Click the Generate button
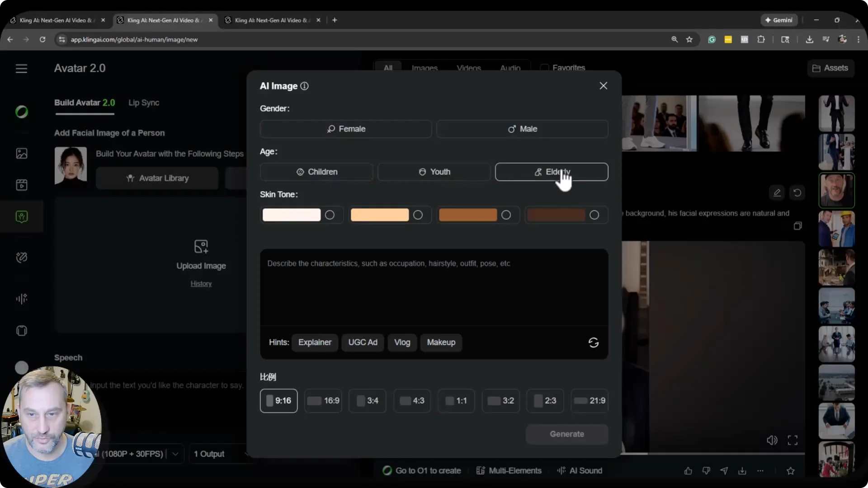The image size is (868, 488). [567, 434]
